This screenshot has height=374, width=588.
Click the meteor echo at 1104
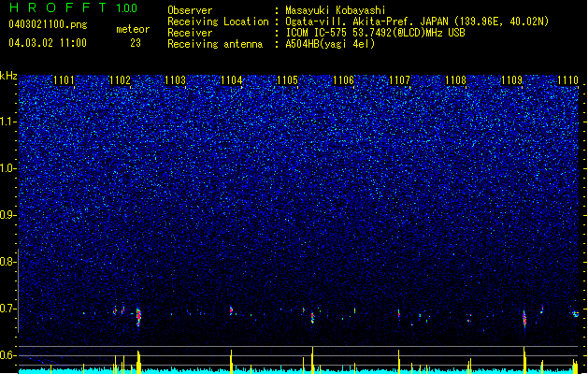point(232,310)
